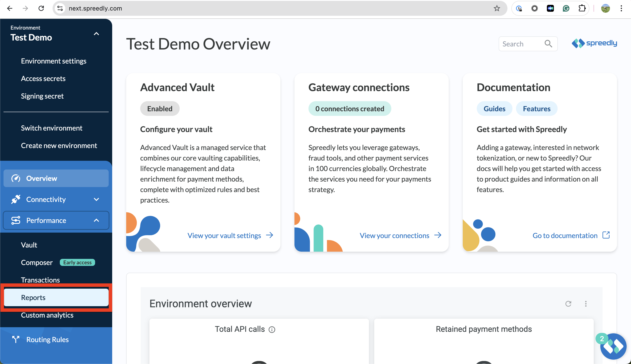Bookmark this page with star icon
Screen dimensions: 631x364
point(497,8)
